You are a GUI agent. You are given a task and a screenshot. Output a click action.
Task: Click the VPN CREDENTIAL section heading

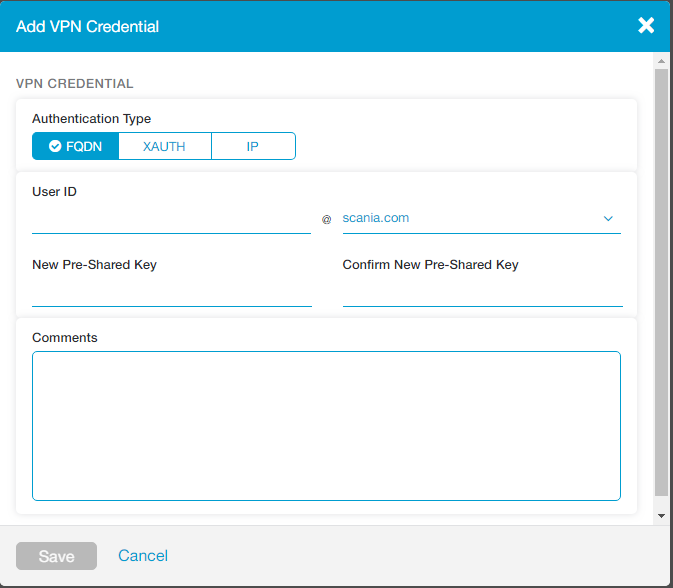[75, 84]
